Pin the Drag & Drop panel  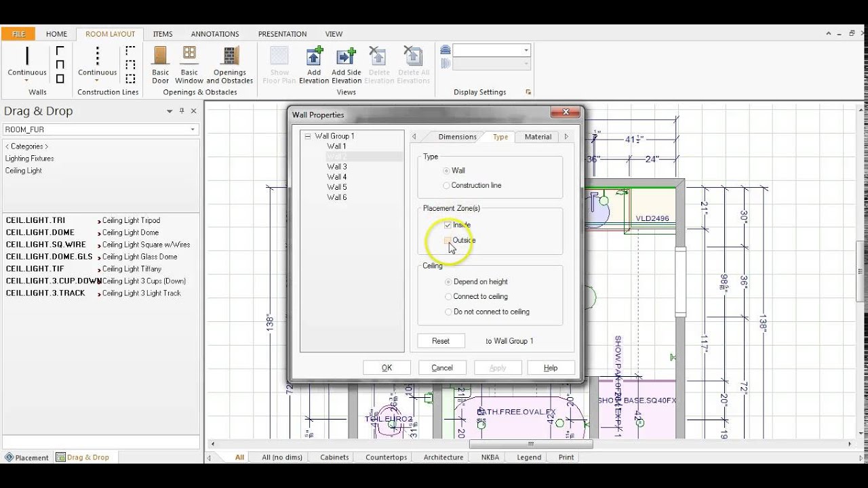point(182,111)
